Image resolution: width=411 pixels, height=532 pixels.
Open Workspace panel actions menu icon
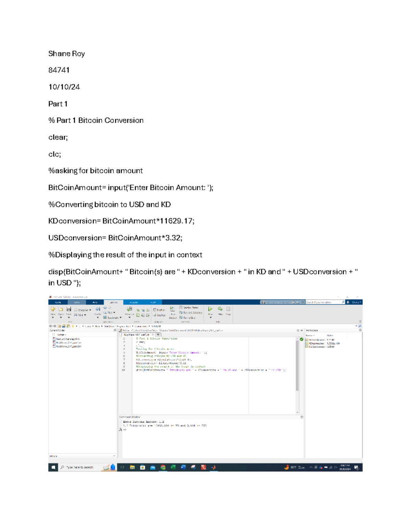(360, 330)
